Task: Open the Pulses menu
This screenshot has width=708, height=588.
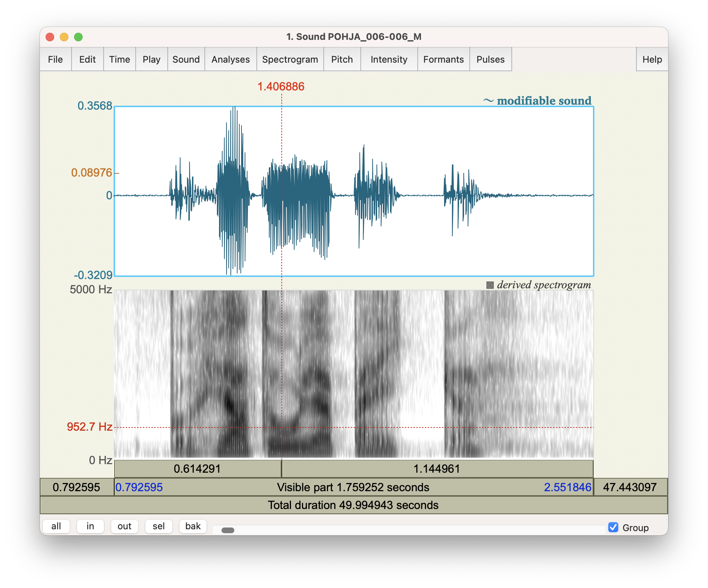Action: [x=491, y=59]
